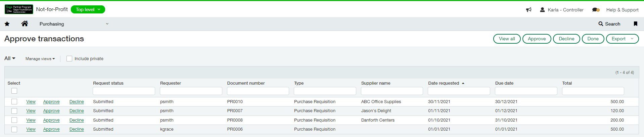The height and width of the screenshot is (137, 644).
Task: View transaction PR0008
Action: click(31, 120)
